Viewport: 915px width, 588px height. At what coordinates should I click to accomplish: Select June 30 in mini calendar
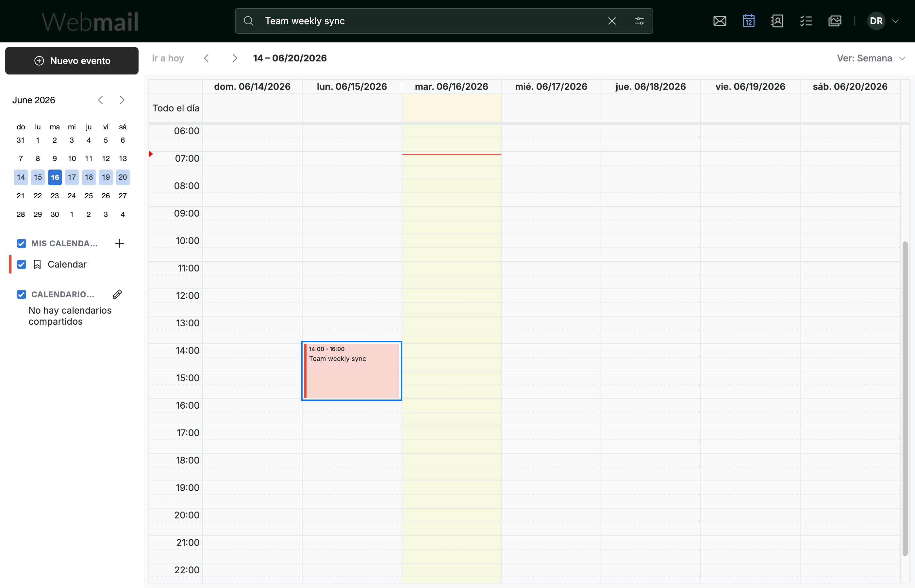point(55,214)
